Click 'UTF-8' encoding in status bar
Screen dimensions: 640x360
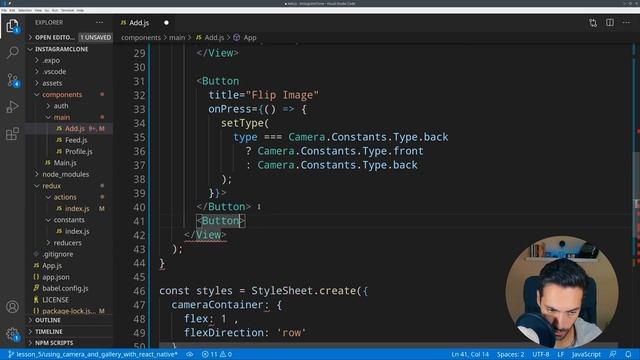[540, 354]
